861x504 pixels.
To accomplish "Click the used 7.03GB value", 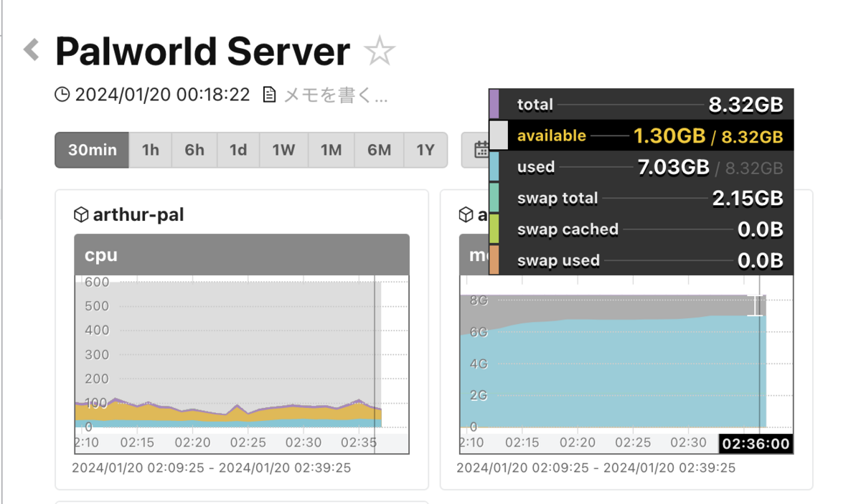I will [674, 168].
